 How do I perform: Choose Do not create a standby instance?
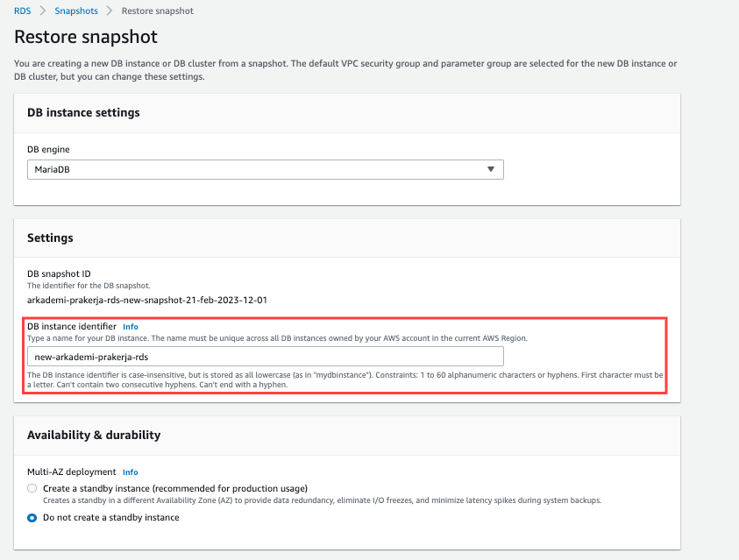tap(32, 517)
